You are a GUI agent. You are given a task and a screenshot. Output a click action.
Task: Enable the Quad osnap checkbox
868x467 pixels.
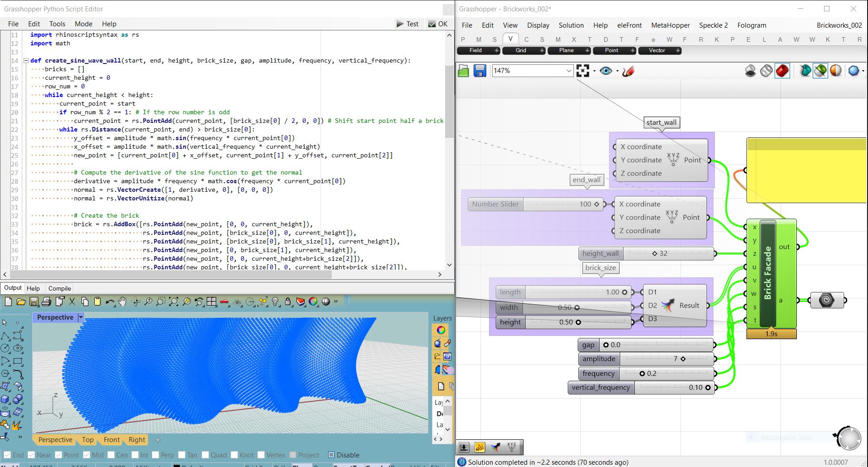click(205, 455)
